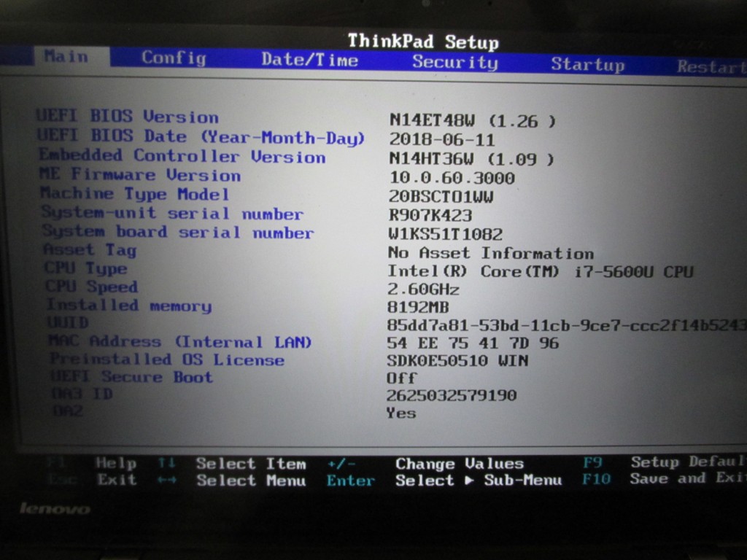This screenshot has width=747, height=560.
Task: Click the Machine Type Model label
Action: (135, 193)
